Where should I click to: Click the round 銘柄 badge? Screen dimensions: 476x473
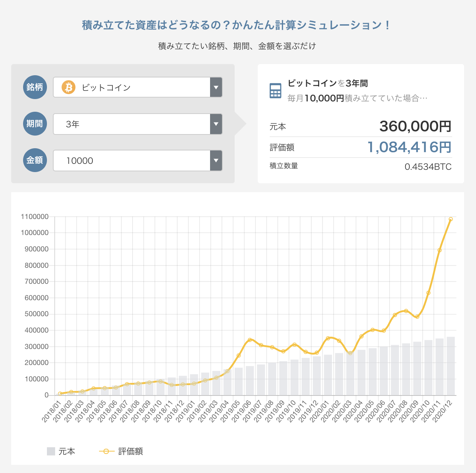[35, 87]
